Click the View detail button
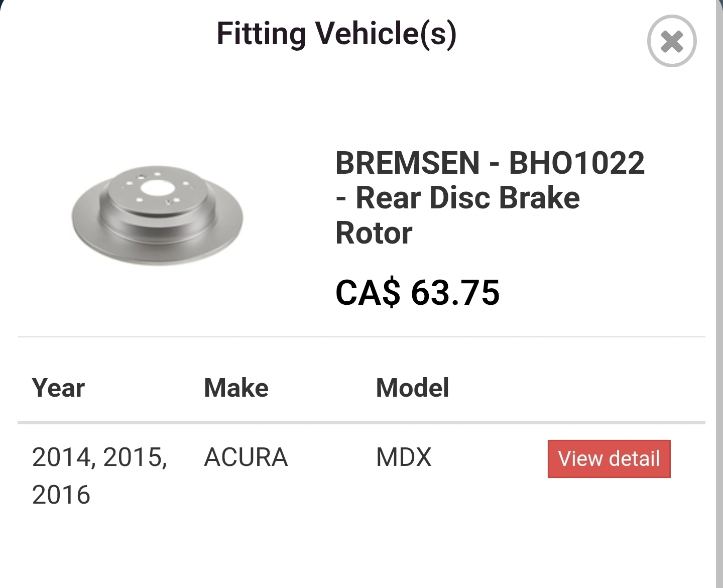The image size is (723, 588). tap(609, 459)
